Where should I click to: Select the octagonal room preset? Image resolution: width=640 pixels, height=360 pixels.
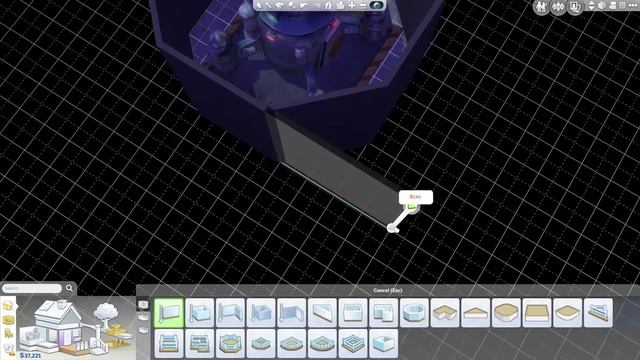[x=414, y=313]
